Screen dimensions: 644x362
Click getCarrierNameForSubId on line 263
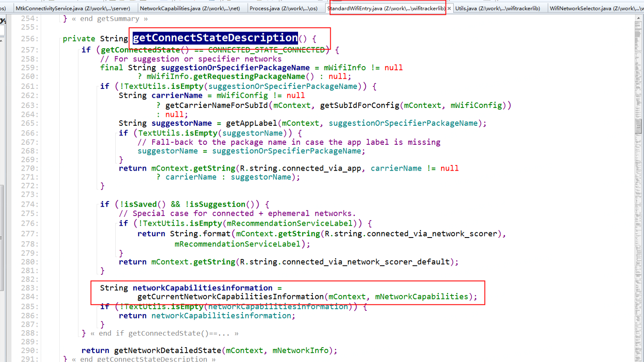[x=217, y=105]
